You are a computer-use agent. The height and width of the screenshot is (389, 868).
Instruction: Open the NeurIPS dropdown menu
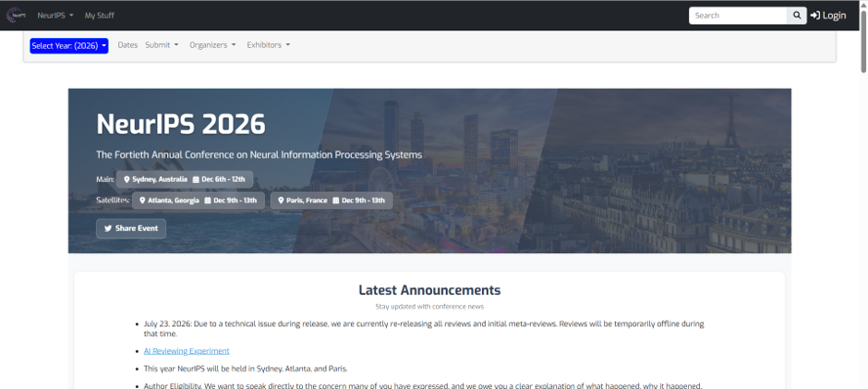(55, 16)
